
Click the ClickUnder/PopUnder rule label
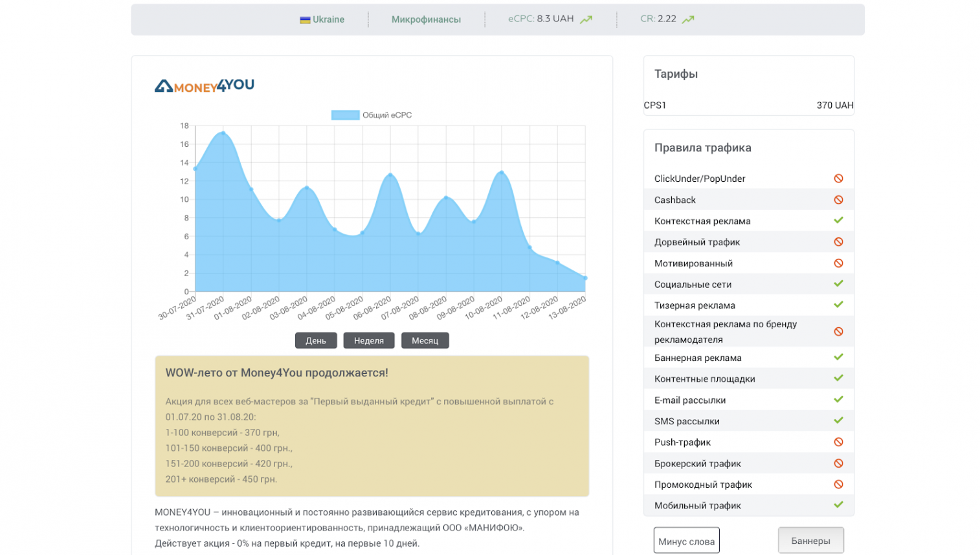click(x=700, y=179)
